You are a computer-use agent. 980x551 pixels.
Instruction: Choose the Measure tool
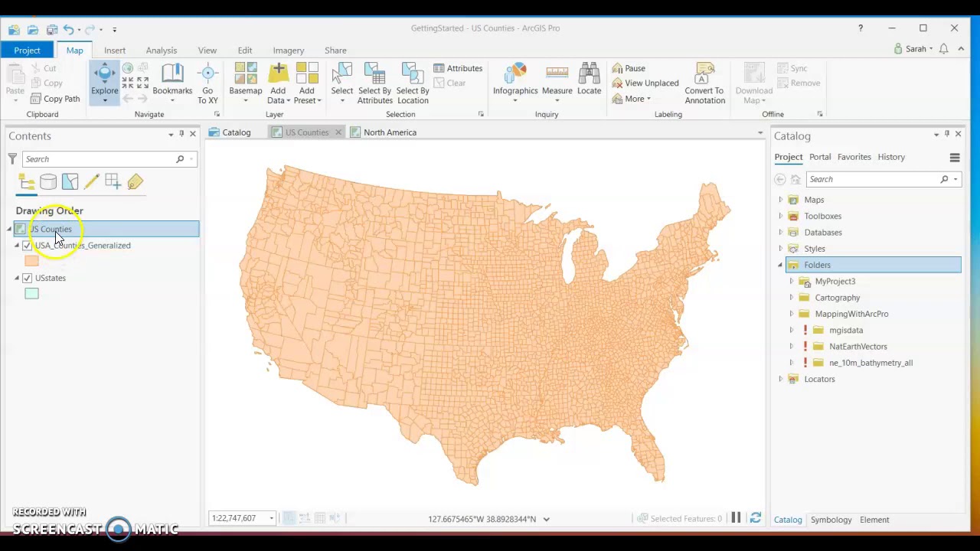point(557,83)
